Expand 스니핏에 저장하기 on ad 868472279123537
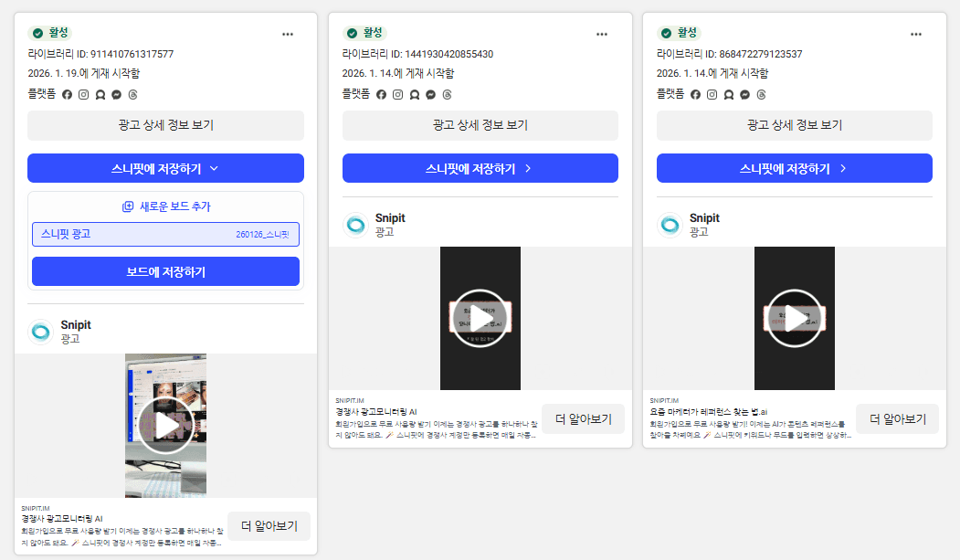960x560 pixels. pos(794,168)
